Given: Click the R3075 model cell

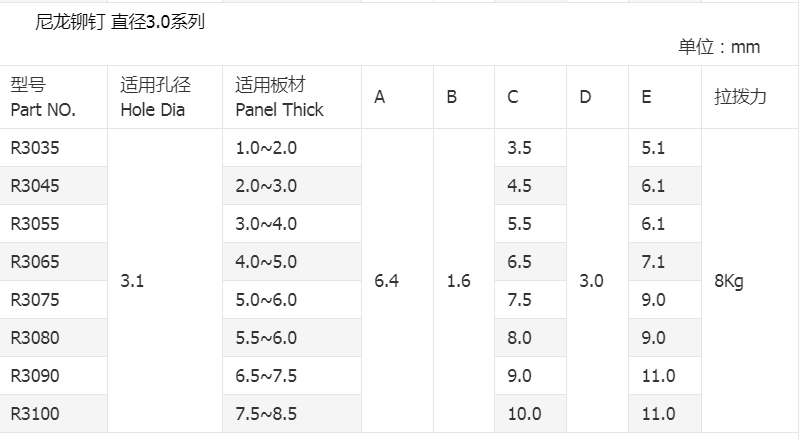Looking at the screenshot, I should (35, 300).
